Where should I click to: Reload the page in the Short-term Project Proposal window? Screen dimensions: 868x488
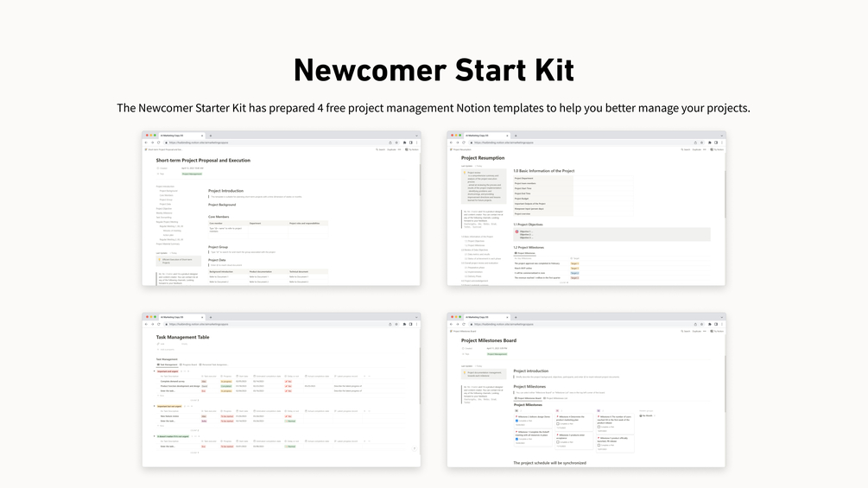158,143
